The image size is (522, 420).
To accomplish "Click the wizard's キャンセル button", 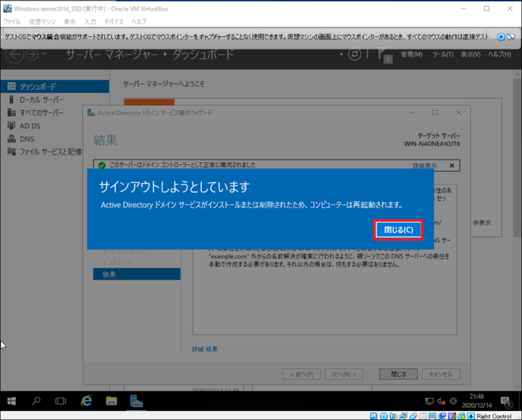I will click(x=441, y=374).
